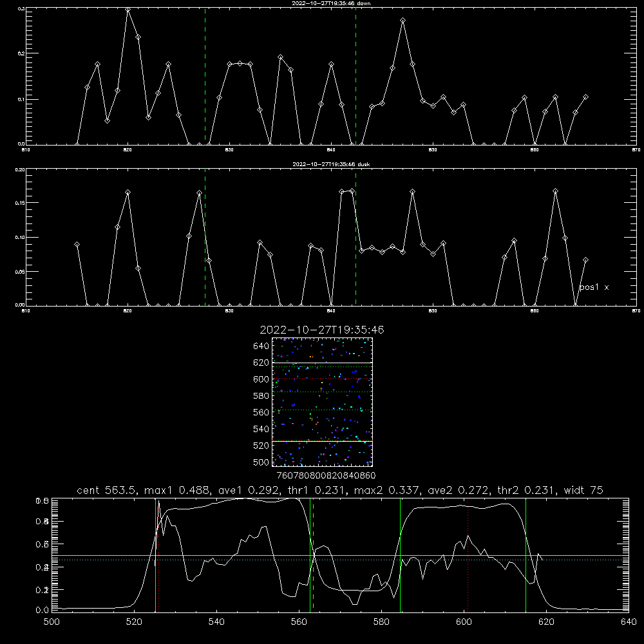Click the 580 label on the image panel y-axis
This screenshot has height=644, width=644.
point(261,395)
